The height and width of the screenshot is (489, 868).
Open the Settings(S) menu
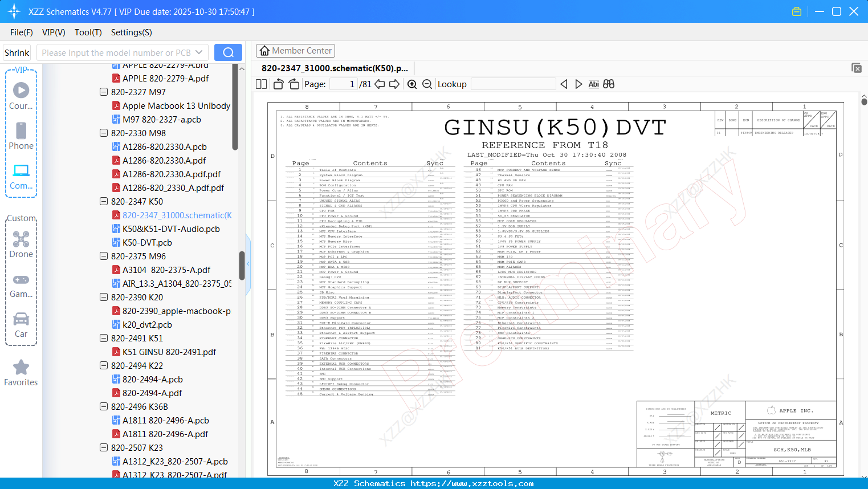coord(132,32)
